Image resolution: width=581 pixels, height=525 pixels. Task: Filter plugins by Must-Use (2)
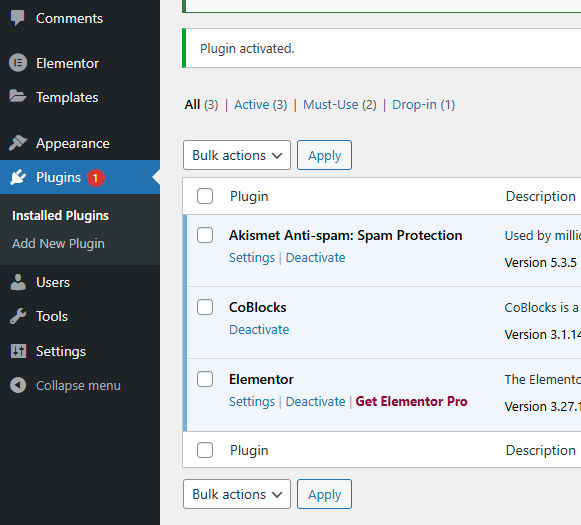point(339,105)
